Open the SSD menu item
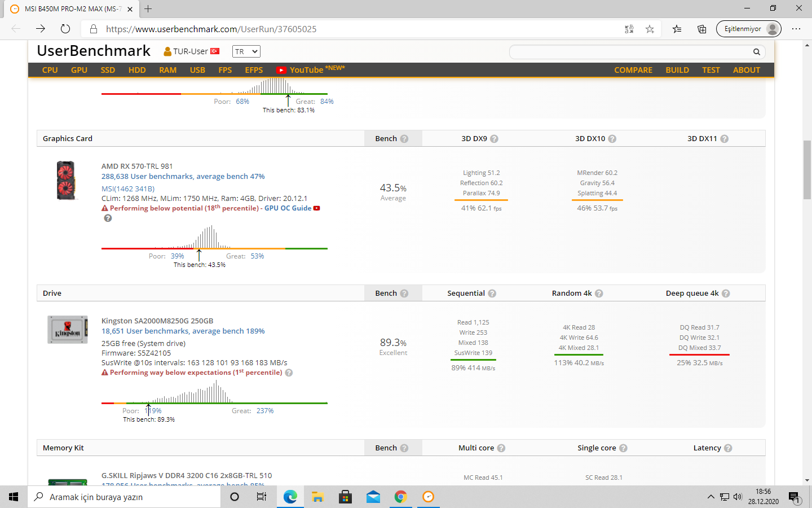 [x=108, y=70]
